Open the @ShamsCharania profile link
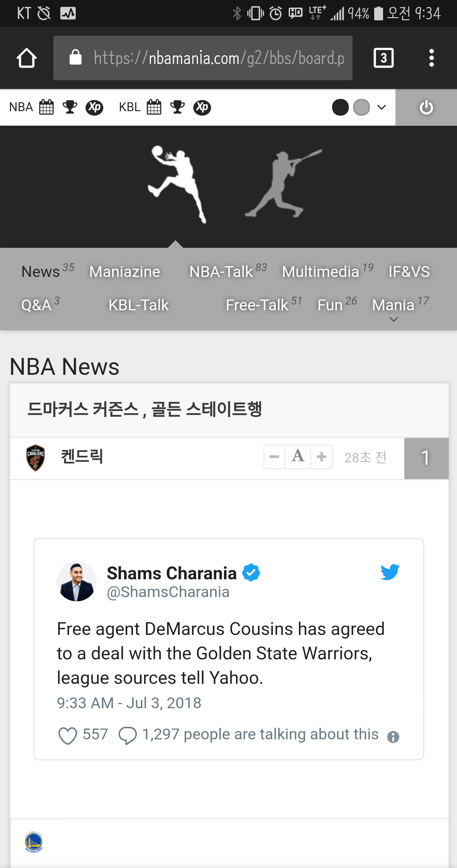The width and height of the screenshot is (457, 868). tap(168, 592)
